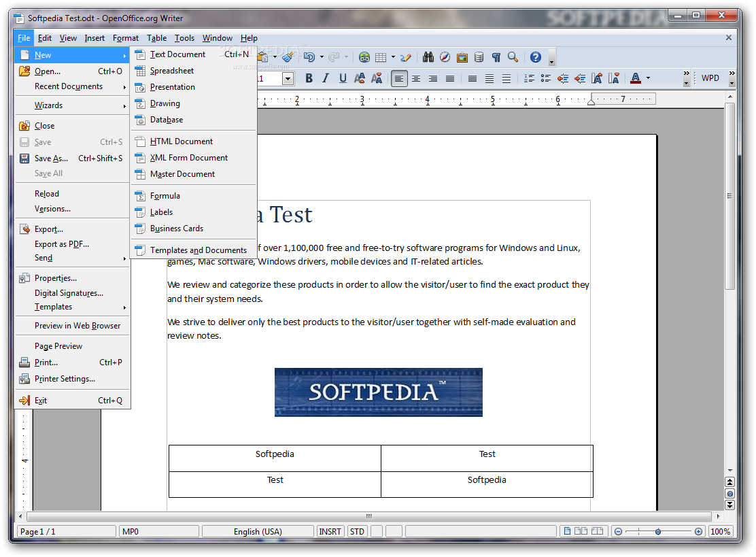756x557 pixels.
Task: Open Data Sources database icon
Action: tap(479, 57)
